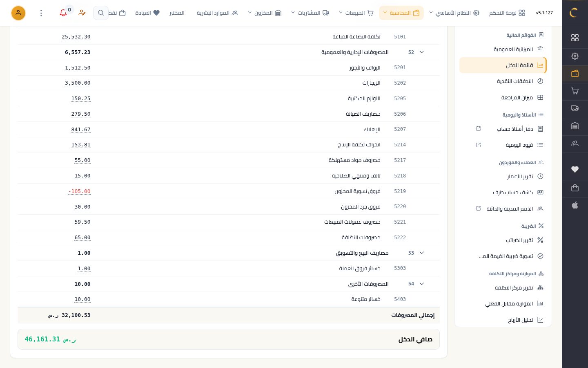
Task: Open the النظام الأساسي dropdown menu
Action: point(454,13)
